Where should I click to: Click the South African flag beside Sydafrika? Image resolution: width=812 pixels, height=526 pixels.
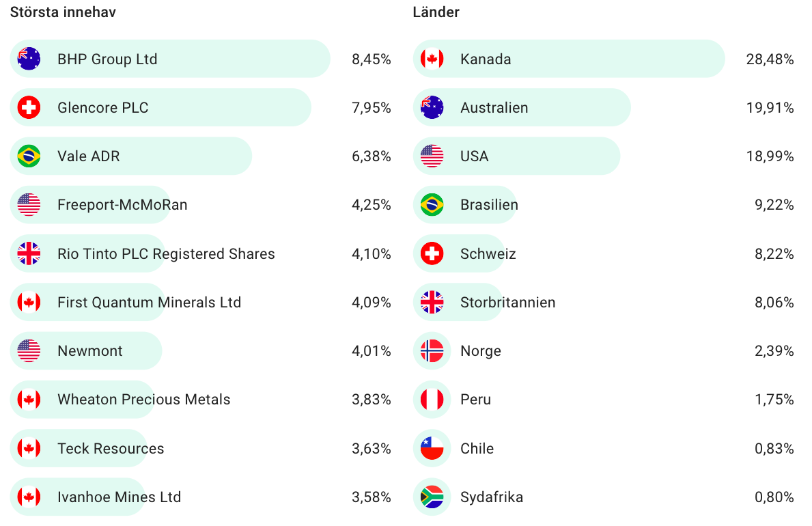432,497
